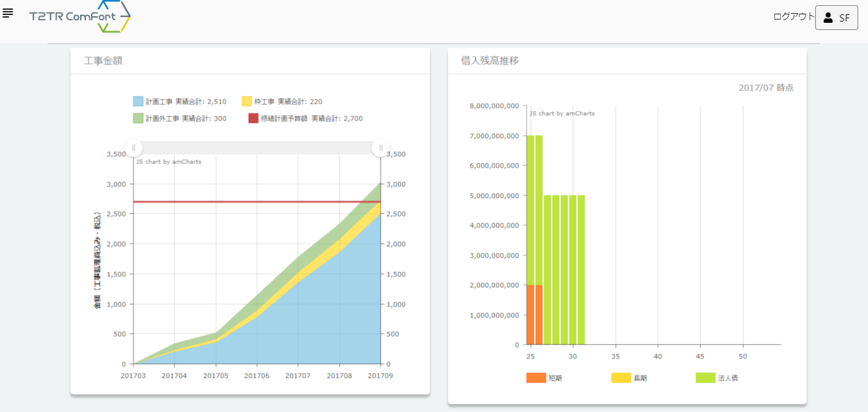Grab the left handle of the chart scrollbar
The width and height of the screenshot is (868, 412).
click(133, 148)
